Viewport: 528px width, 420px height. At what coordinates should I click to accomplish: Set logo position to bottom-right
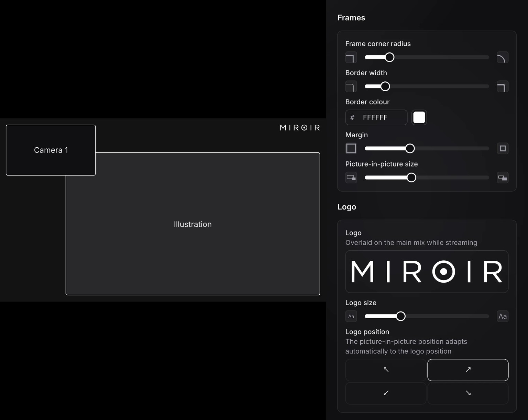tap(468, 393)
